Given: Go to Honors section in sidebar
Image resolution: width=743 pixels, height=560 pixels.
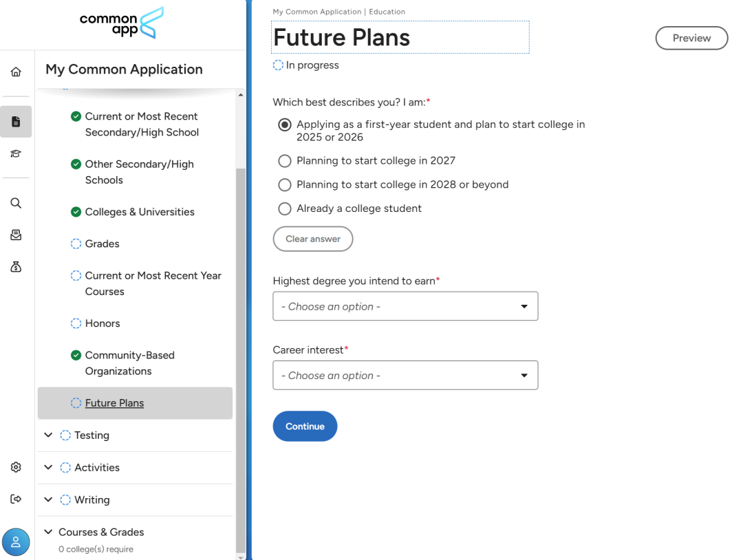Looking at the screenshot, I should tap(103, 323).
